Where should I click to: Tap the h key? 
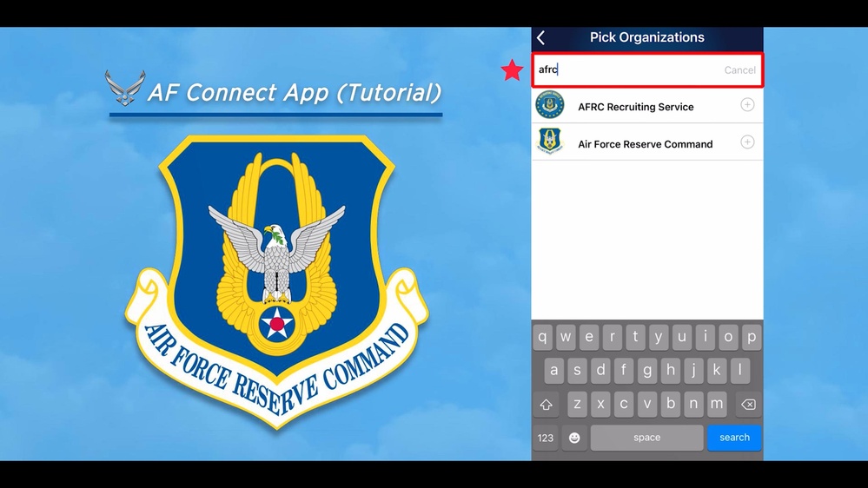point(671,371)
